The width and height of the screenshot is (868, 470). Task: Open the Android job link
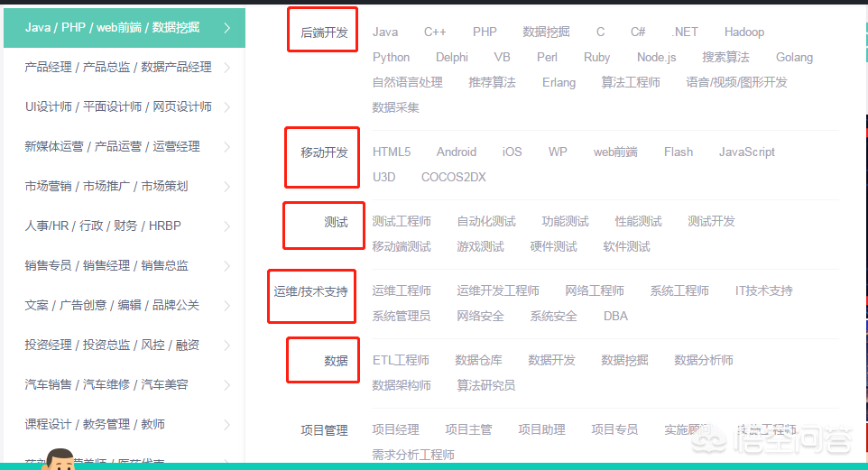(457, 152)
